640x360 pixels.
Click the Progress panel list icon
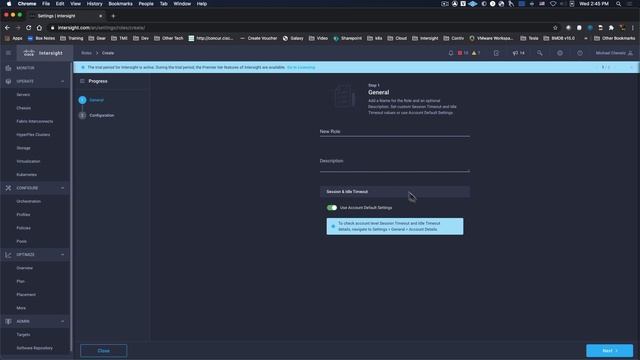pyautogui.click(x=82, y=81)
